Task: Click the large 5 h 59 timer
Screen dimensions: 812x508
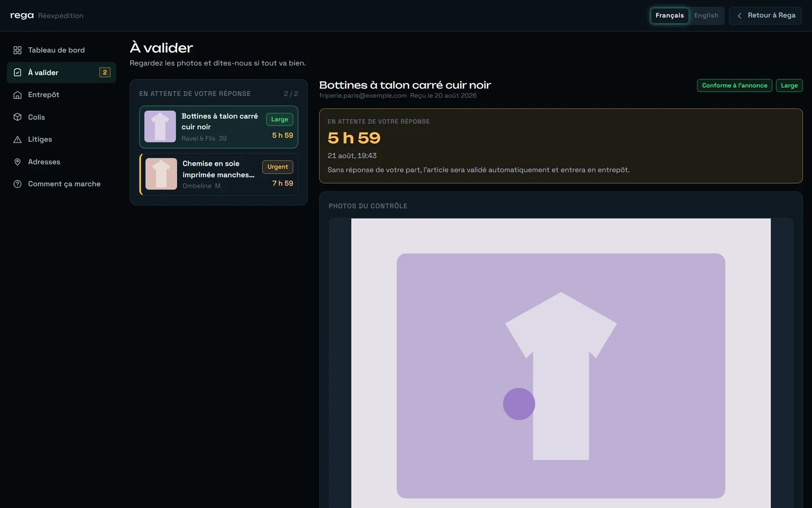Action: [354, 138]
